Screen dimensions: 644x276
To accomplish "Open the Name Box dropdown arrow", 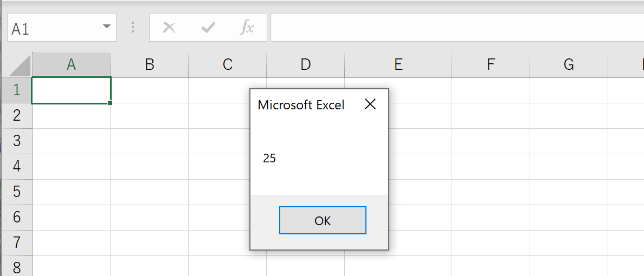I will (x=107, y=27).
